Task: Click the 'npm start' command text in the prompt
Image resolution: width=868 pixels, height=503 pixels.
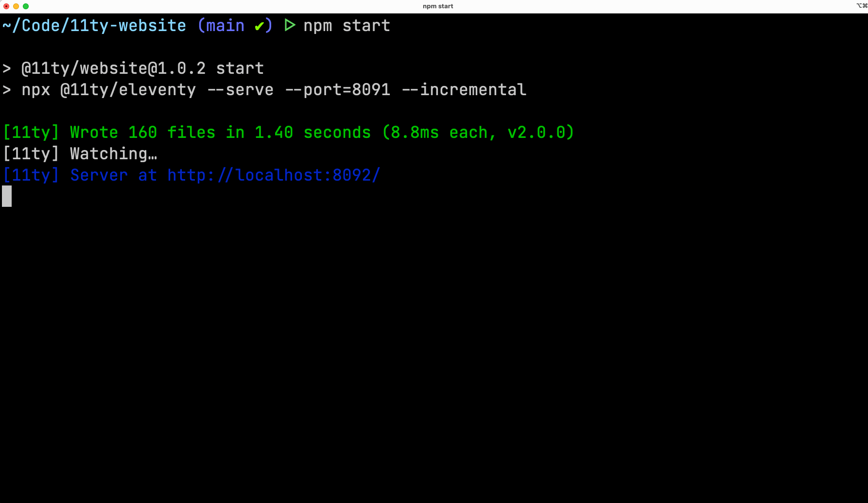Action: click(347, 26)
